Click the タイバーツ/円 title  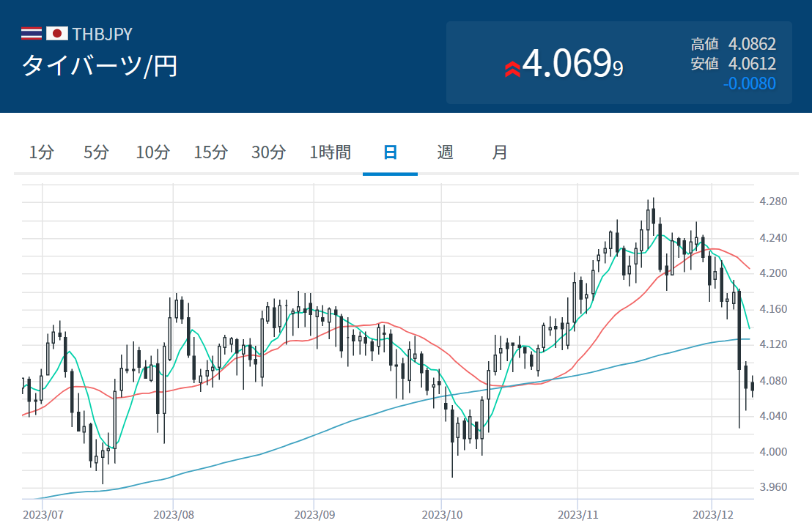click(100, 66)
